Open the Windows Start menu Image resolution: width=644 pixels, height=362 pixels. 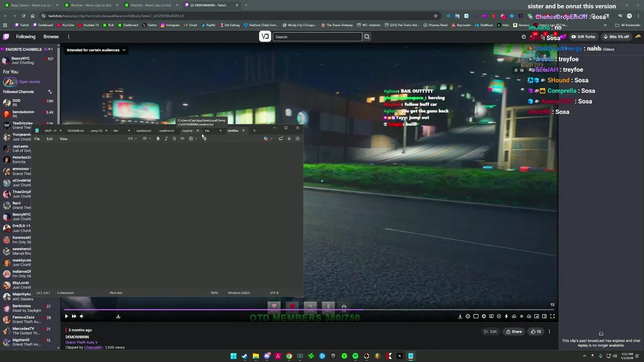point(233,356)
